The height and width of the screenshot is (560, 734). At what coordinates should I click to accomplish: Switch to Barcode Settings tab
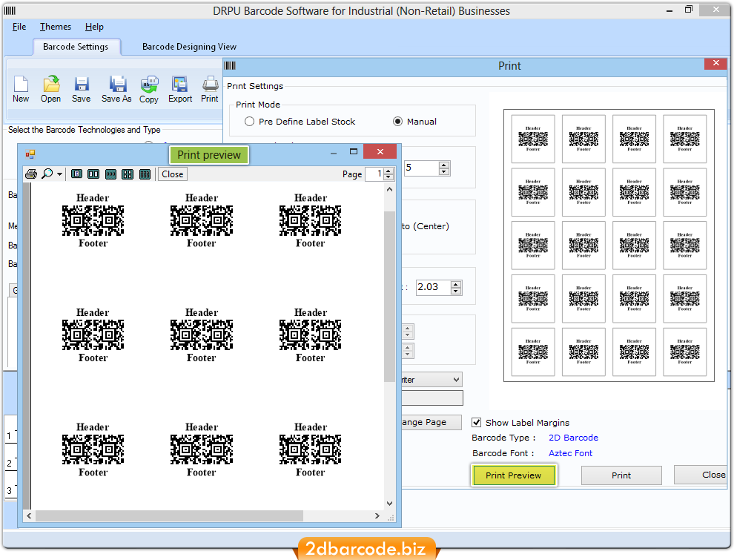[76, 46]
